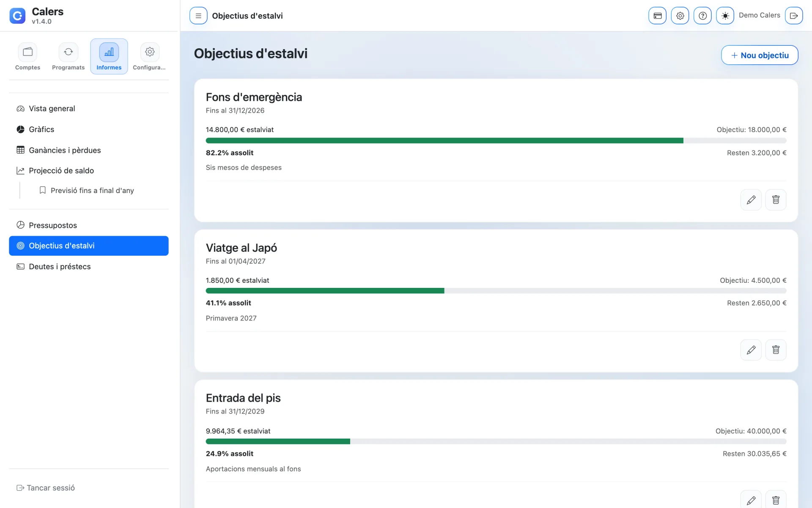Click 'Fins al 01/04/2027' date text
The image size is (812, 508).
click(x=236, y=261)
